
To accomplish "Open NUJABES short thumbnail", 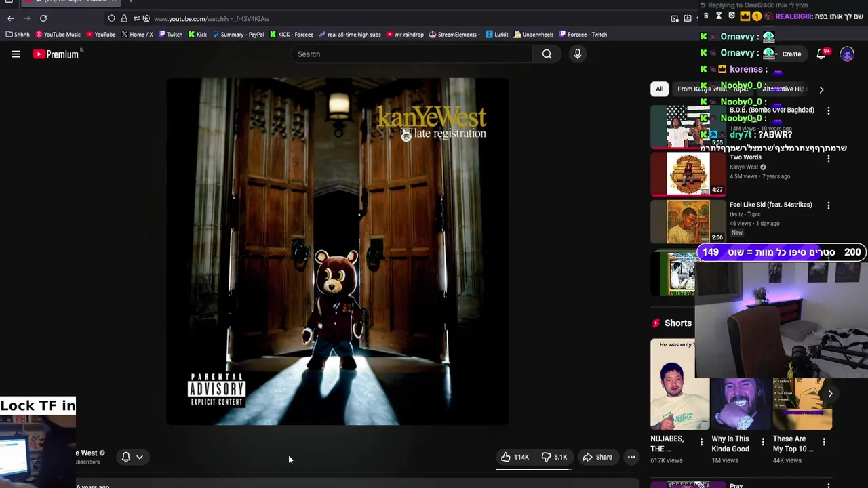I will tap(679, 384).
